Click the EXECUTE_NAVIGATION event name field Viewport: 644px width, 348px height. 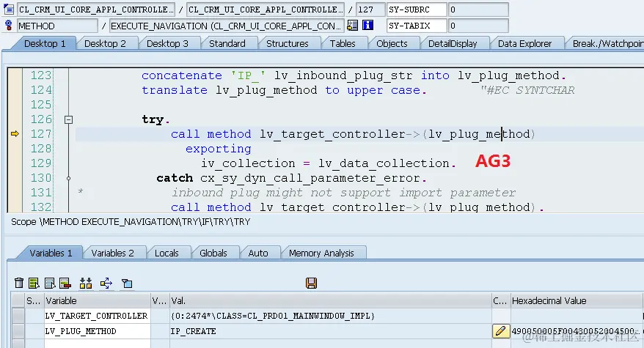(227, 26)
